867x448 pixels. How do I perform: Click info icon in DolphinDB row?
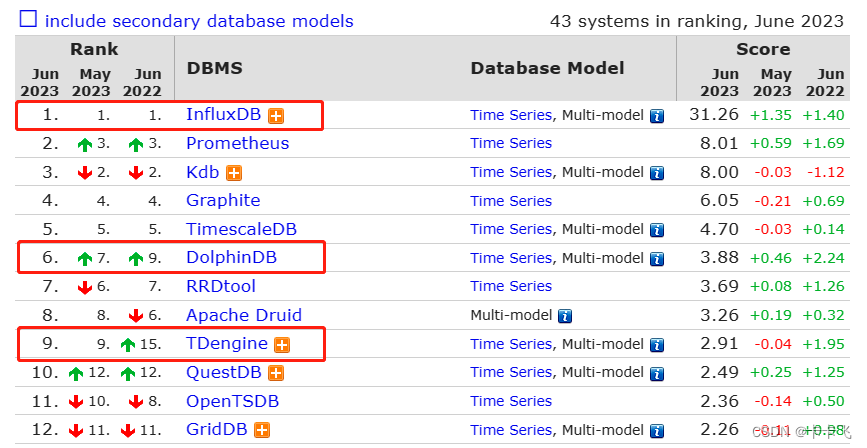[x=657, y=259]
